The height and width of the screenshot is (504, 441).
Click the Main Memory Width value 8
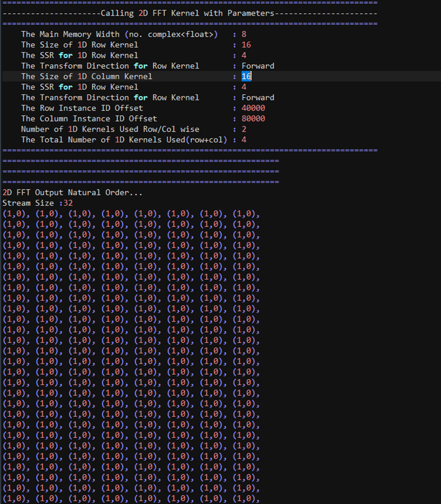(x=244, y=34)
